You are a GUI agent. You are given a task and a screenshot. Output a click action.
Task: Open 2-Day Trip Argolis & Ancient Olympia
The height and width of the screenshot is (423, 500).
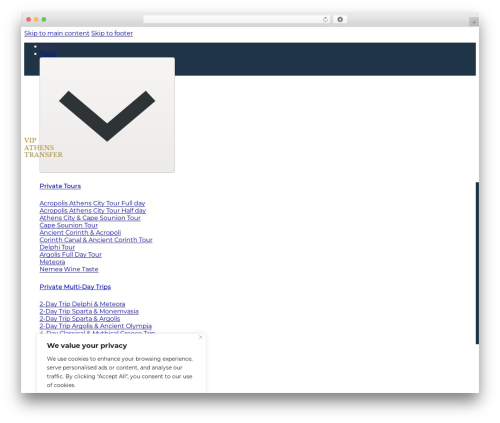click(96, 326)
